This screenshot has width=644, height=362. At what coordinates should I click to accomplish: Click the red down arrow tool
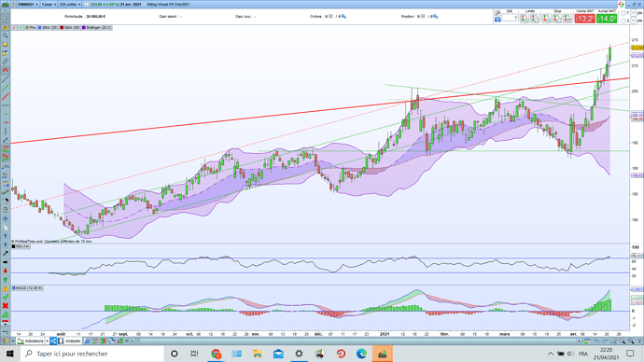(x=6, y=271)
